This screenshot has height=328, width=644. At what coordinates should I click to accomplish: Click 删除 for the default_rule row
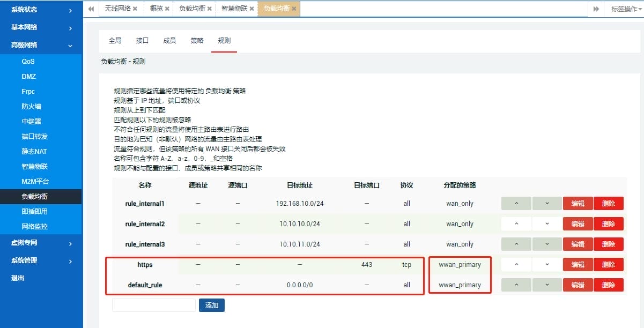coord(608,285)
